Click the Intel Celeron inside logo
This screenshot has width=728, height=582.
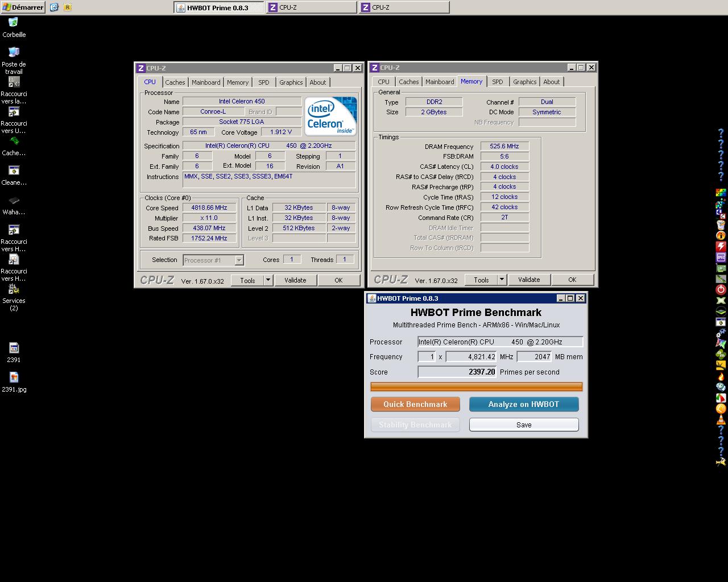point(330,116)
